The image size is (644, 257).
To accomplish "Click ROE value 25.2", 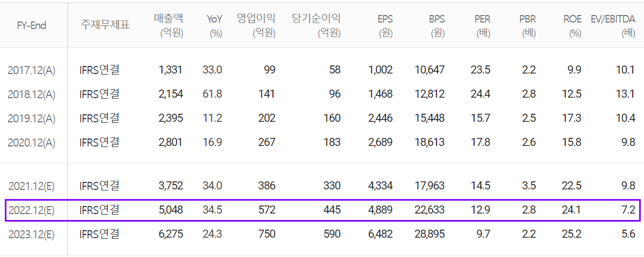I will pyautogui.click(x=572, y=234).
